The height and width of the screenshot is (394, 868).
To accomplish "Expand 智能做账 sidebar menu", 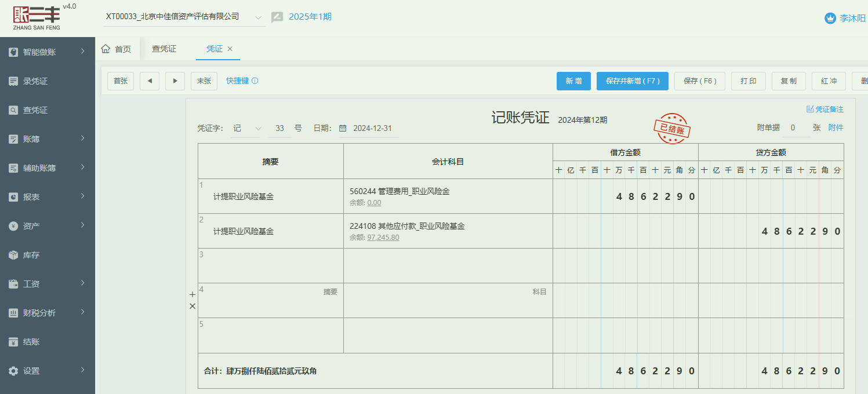I will tap(48, 52).
